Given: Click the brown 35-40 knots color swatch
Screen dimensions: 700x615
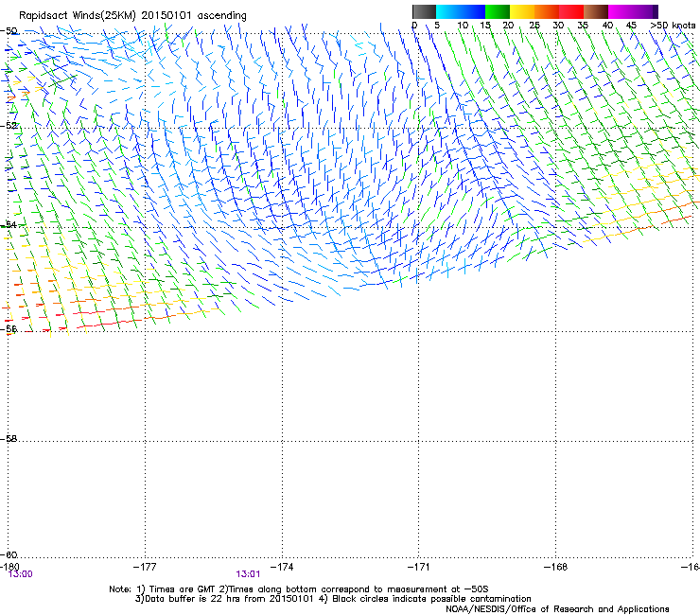Looking at the screenshot, I should pyautogui.click(x=596, y=11).
